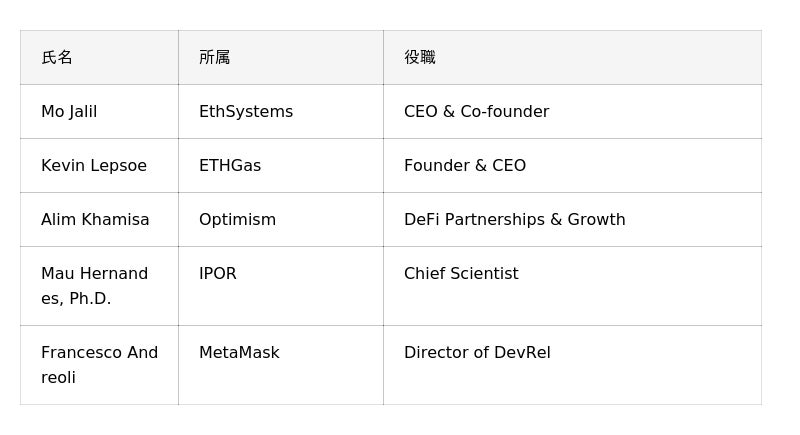This screenshot has height=435, width=800.
Task: Select the Mo Jalil name cell
Action: pyautogui.click(x=99, y=111)
